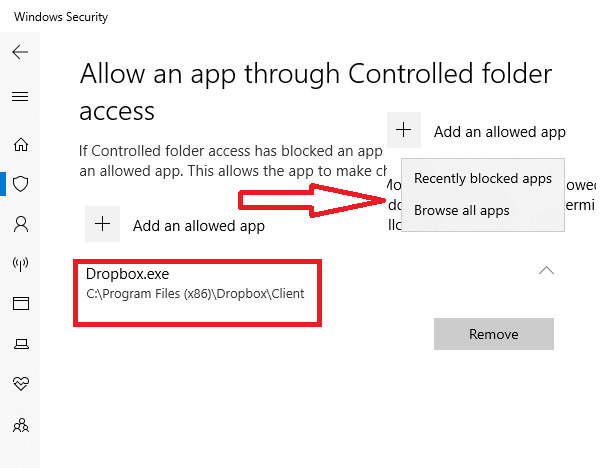601x468 pixels.
Task: Select Virus & threat protection shield icon
Action: pyautogui.click(x=20, y=184)
